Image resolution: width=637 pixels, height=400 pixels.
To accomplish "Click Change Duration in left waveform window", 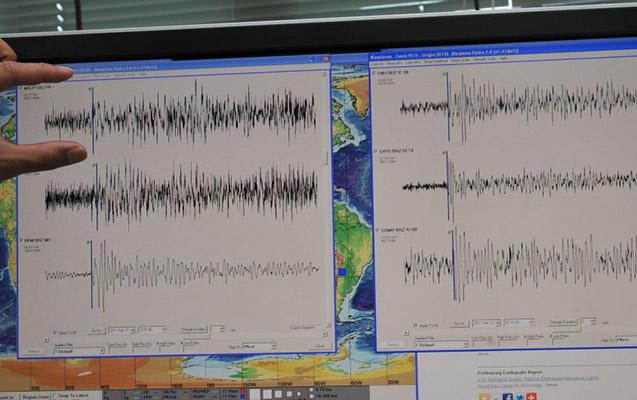I will [194, 329].
